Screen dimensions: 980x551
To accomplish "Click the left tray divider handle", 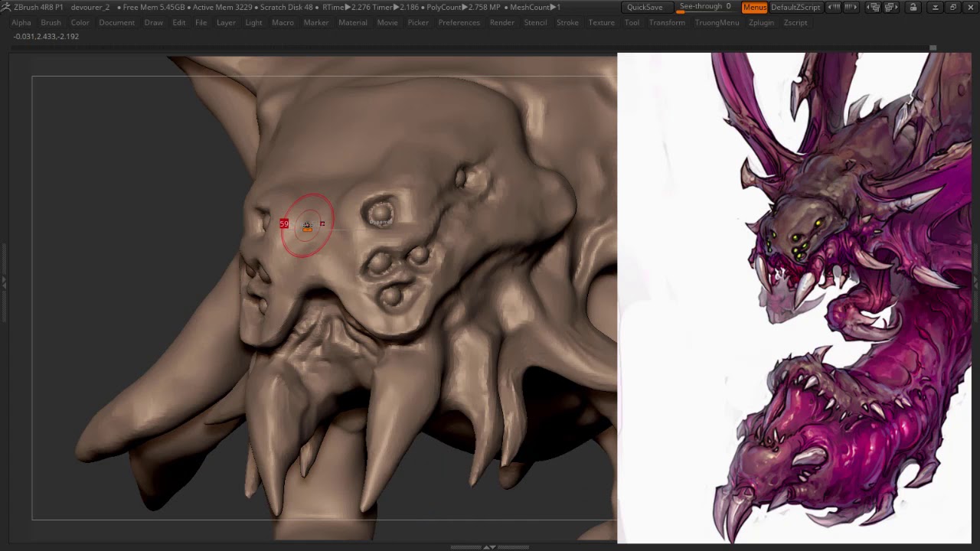I will pos(3,283).
